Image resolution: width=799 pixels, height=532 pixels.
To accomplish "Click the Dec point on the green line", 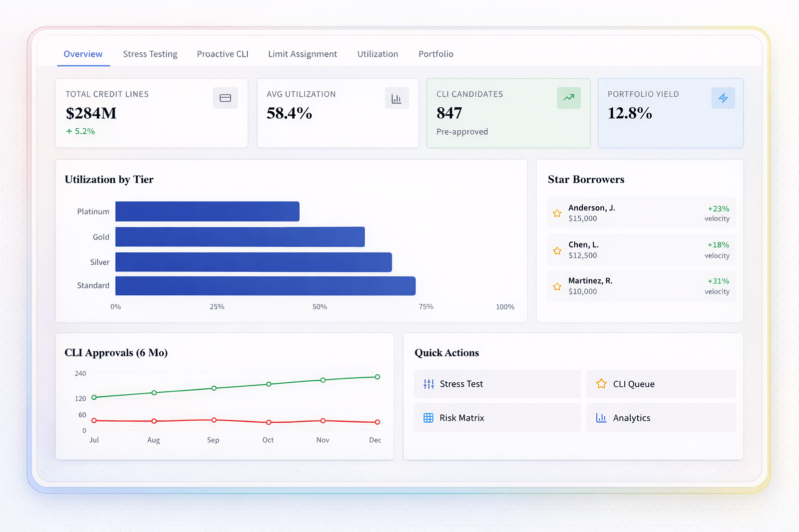I will [x=378, y=377].
